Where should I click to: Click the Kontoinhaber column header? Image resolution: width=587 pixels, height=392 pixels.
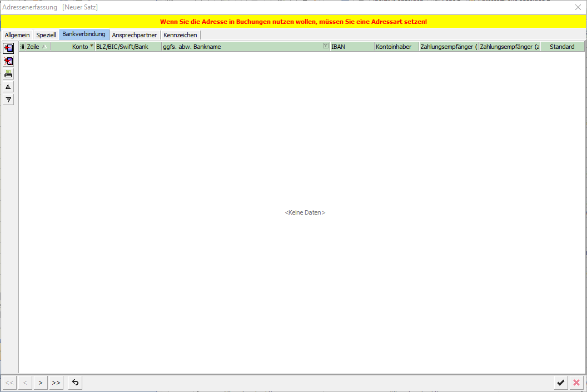[396, 47]
